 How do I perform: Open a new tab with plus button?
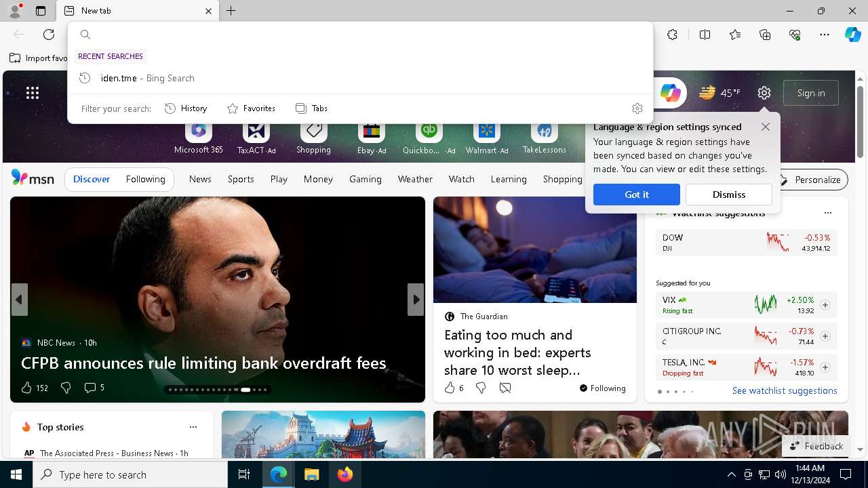pyautogui.click(x=231, y=11)
